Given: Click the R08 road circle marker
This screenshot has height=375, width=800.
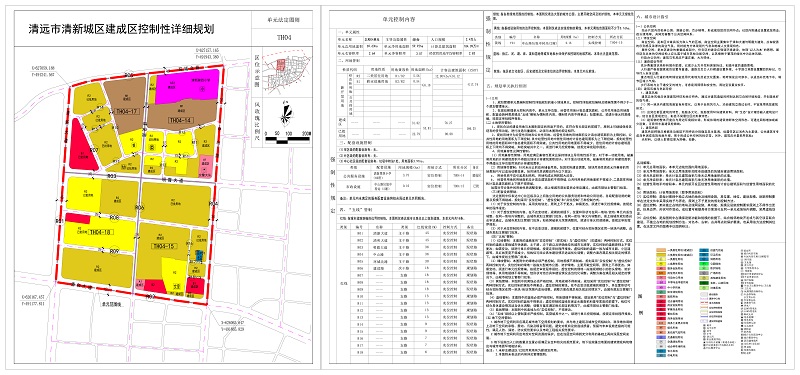Looking at the screenshot, I should (x=114, y=217).
